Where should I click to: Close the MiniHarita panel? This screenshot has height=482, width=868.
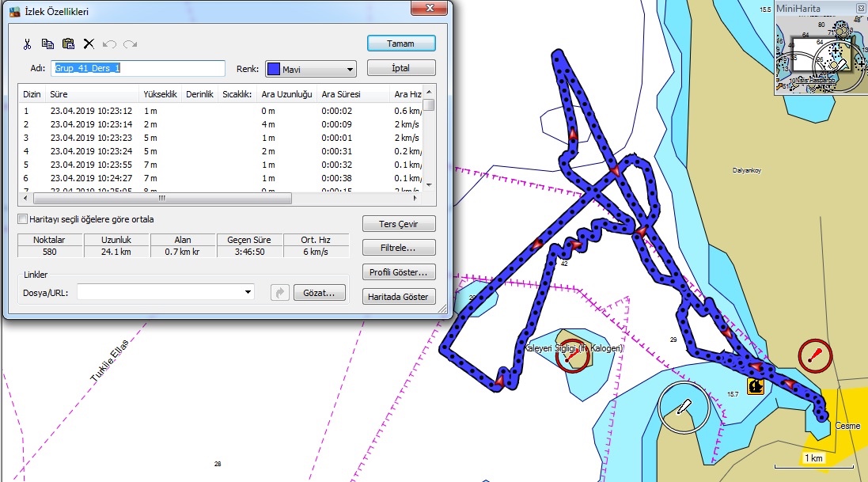(862, 8)
